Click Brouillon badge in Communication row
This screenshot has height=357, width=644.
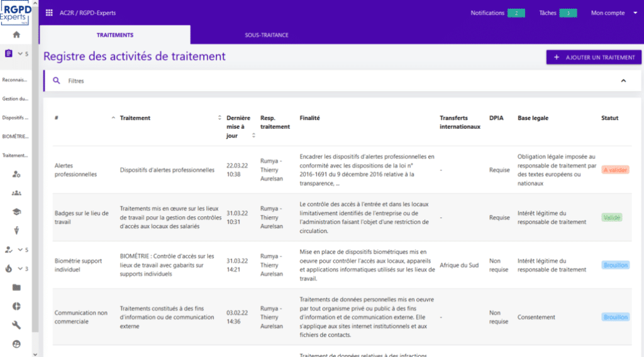click(x=615, y=317)
